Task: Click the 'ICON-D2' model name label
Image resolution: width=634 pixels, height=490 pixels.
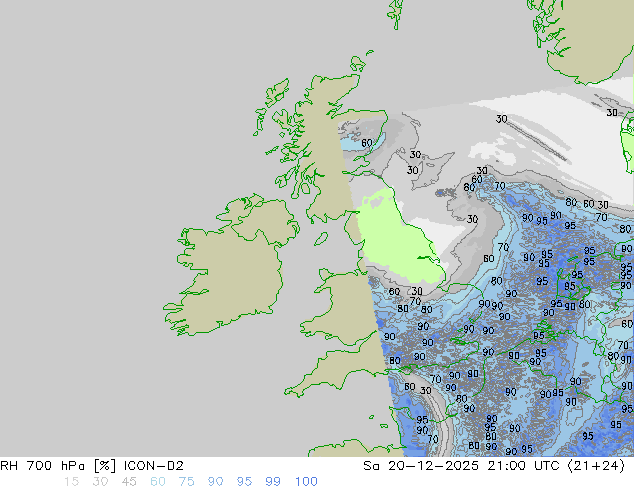Action: [x=153, y=466]
